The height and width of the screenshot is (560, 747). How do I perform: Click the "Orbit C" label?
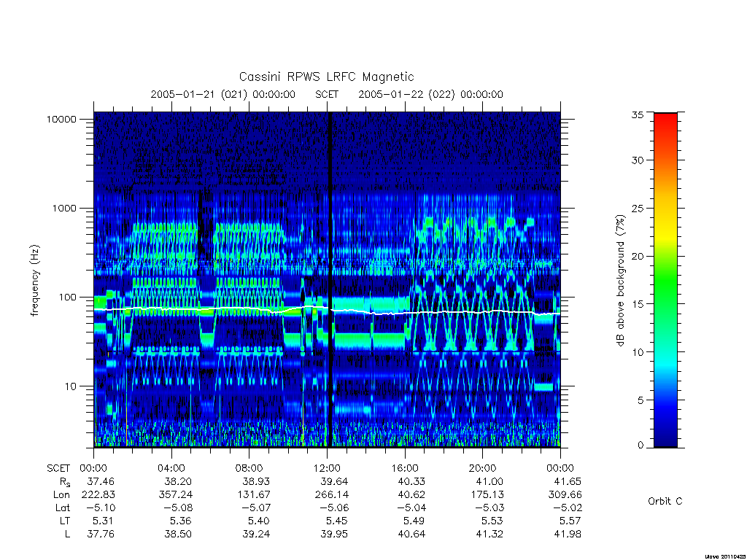click(x=665, y=502)
